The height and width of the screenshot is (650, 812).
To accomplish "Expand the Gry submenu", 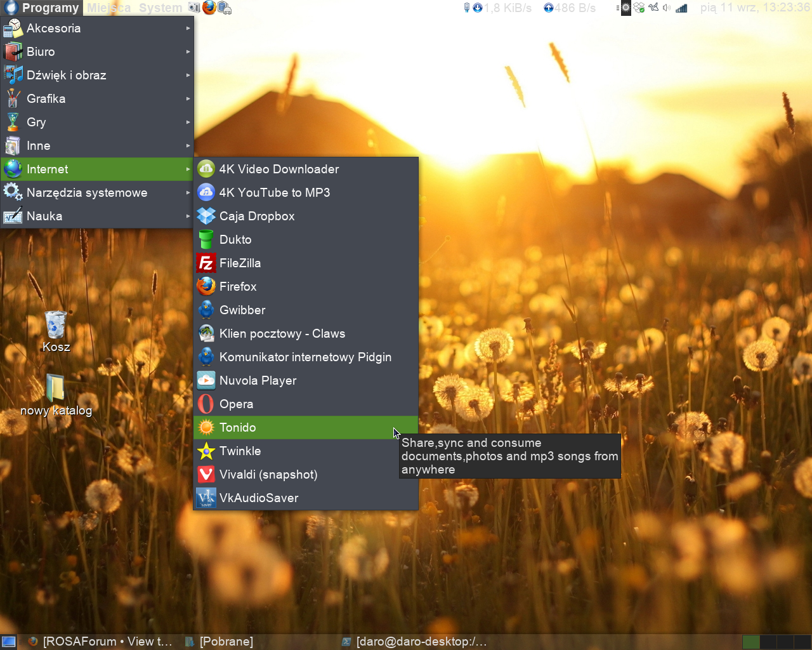I will 97,122.
